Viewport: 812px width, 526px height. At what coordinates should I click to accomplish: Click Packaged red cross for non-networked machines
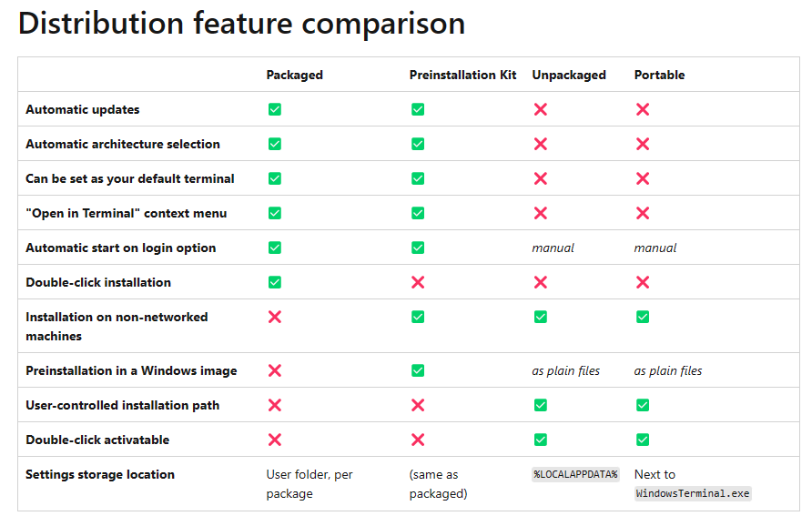[275, 317]
